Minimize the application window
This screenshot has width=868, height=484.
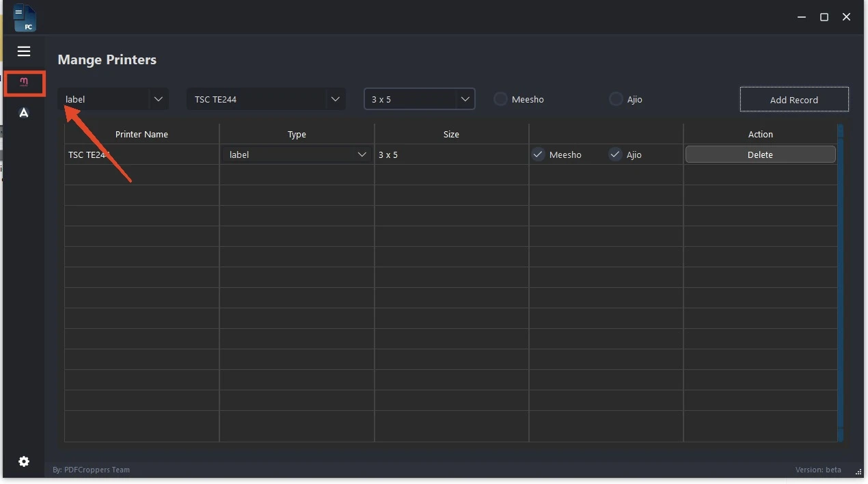(x=802, y=17)
